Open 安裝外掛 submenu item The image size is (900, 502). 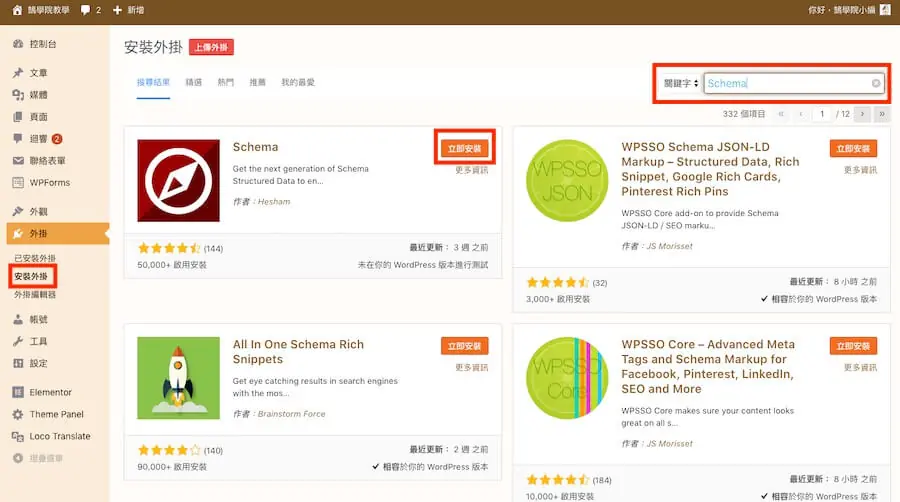tap(31, 277)
